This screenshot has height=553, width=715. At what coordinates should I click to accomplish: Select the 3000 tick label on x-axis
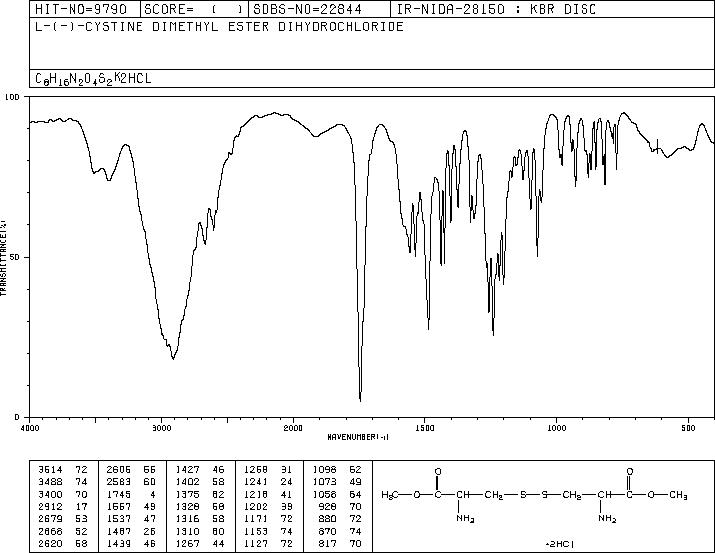[161, 428]
